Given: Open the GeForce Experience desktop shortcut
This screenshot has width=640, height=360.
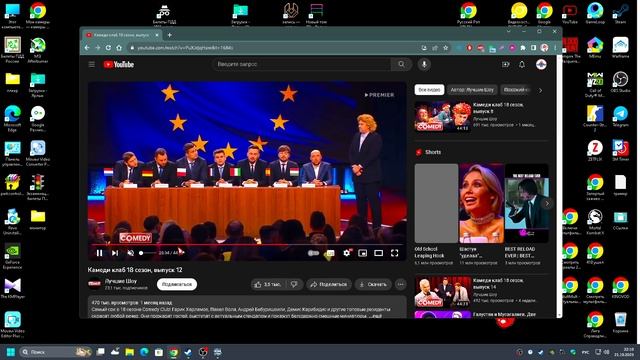Looking at the screenshot, I should (13, 256).
